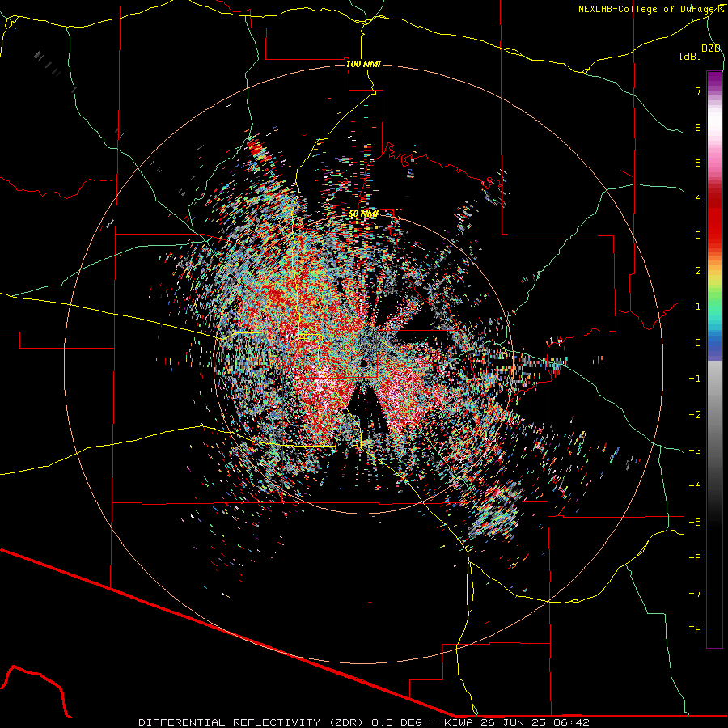The image size is (728, 728).
Task: Click the DIFFERENTIAL REFLECTIVITY caption words
Action: click(230, 722)
